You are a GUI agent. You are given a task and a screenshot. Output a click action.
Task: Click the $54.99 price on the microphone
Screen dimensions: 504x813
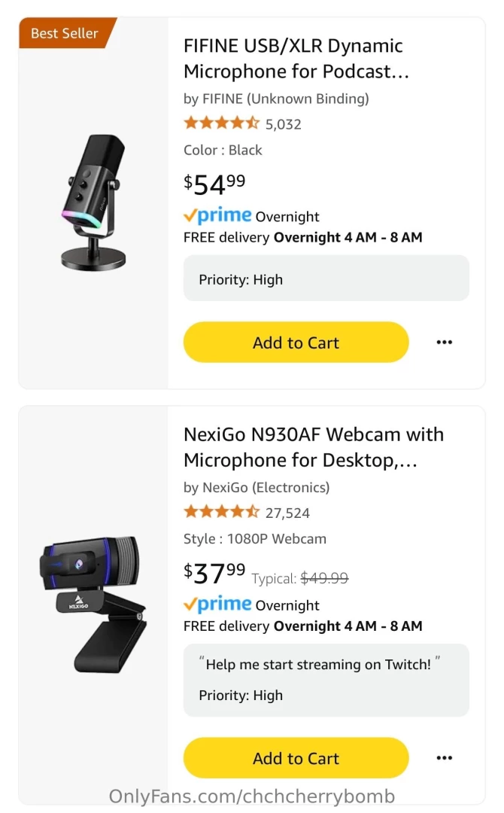[x=214, y=183]
